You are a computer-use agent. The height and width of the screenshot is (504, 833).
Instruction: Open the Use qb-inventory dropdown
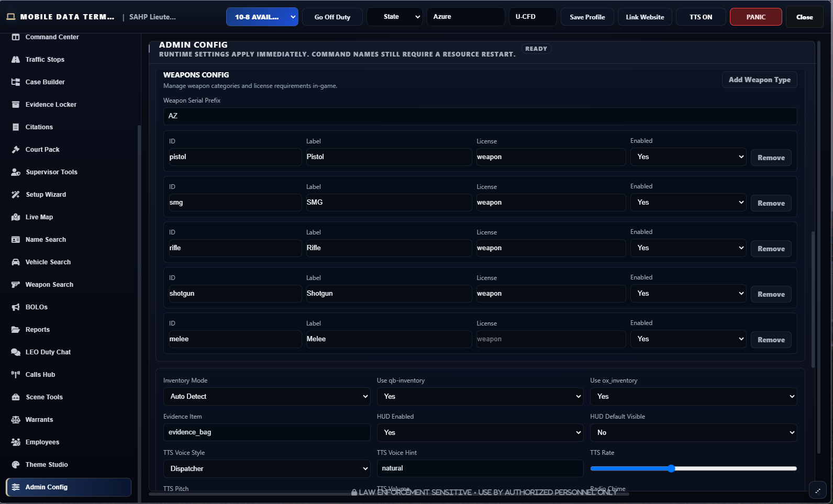pyautogui.click(x=480, y=397)
